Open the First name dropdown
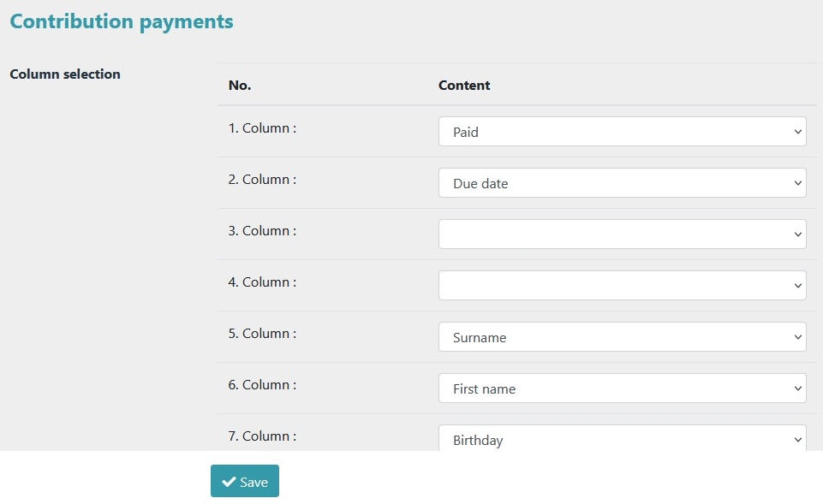Image resolution: width=823 pixels, height=504 pixels. click(622, 388)
